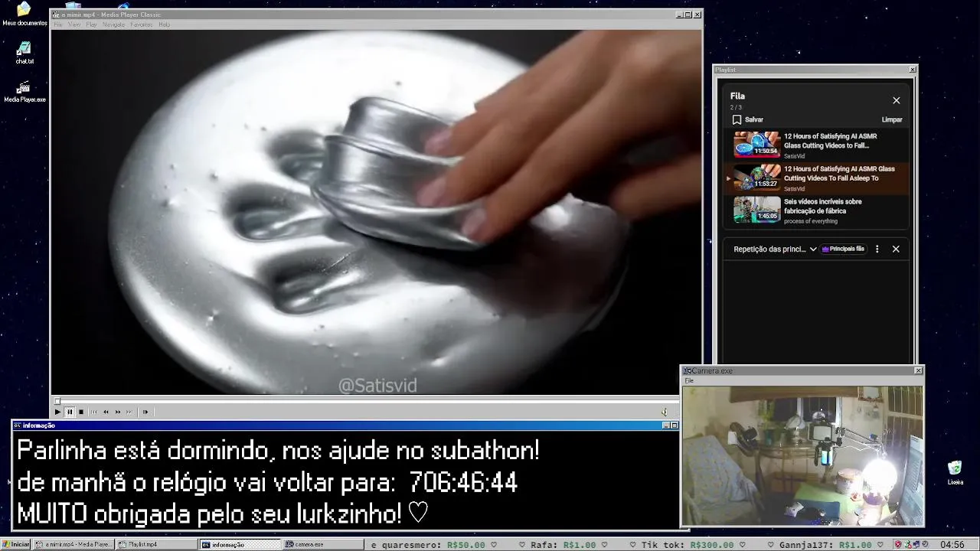980x551 pixels.
Task: Switch to camera.exe taskbar button
Action: click(323, 544)
